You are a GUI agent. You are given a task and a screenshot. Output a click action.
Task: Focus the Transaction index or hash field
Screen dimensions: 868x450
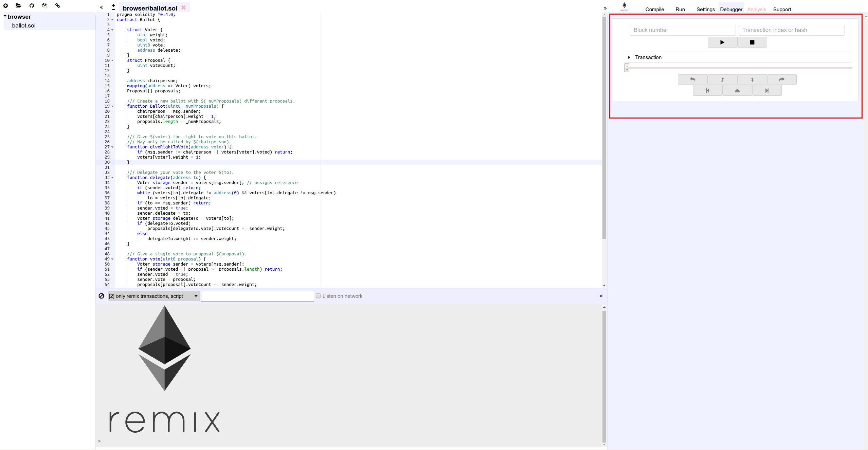(791, 30)
